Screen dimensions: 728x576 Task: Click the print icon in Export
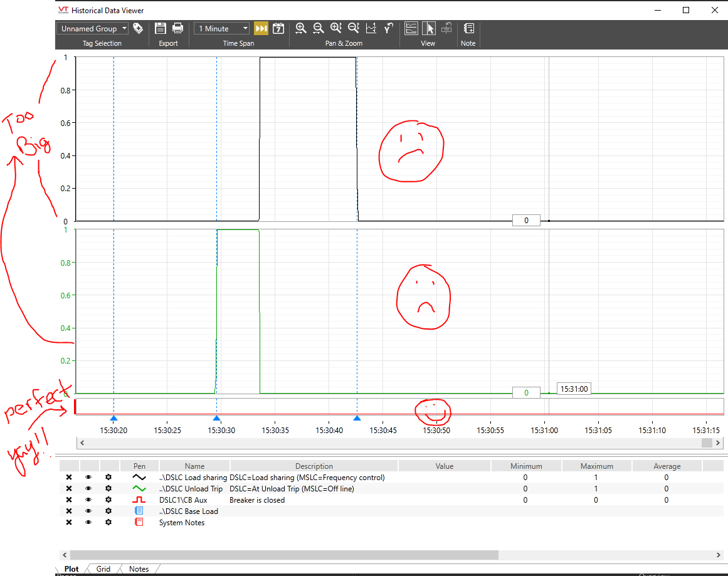point(177,28)
